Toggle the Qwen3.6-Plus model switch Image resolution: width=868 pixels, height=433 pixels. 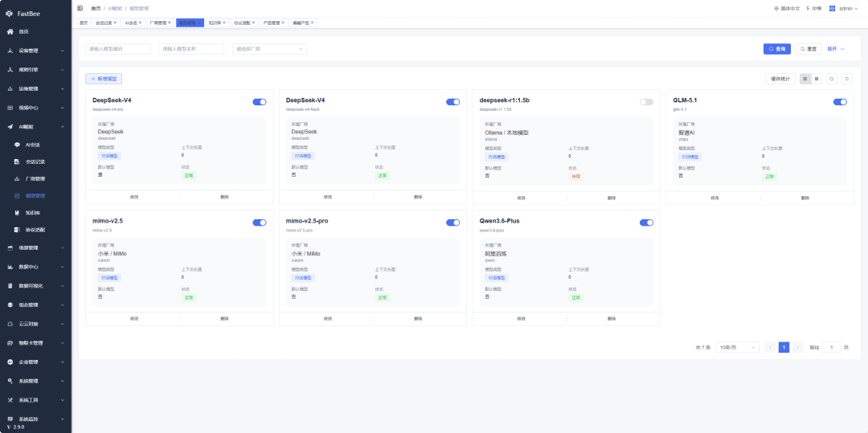[x=646, y=223]
